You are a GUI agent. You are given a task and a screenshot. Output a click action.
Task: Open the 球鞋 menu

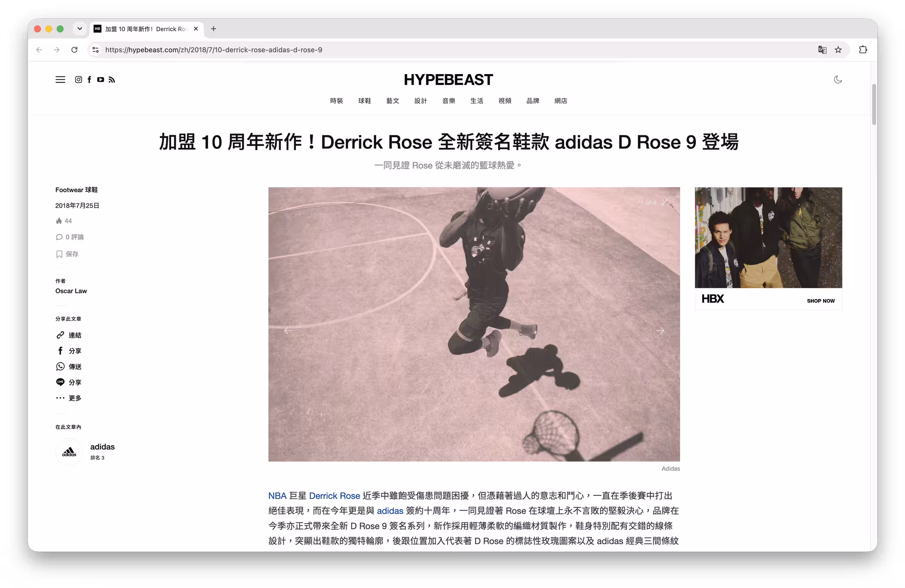pos(365,101)
